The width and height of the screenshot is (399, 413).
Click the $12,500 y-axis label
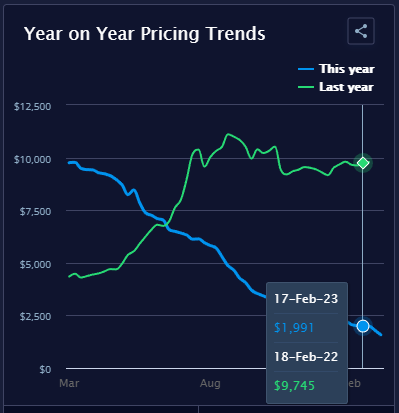33,107
